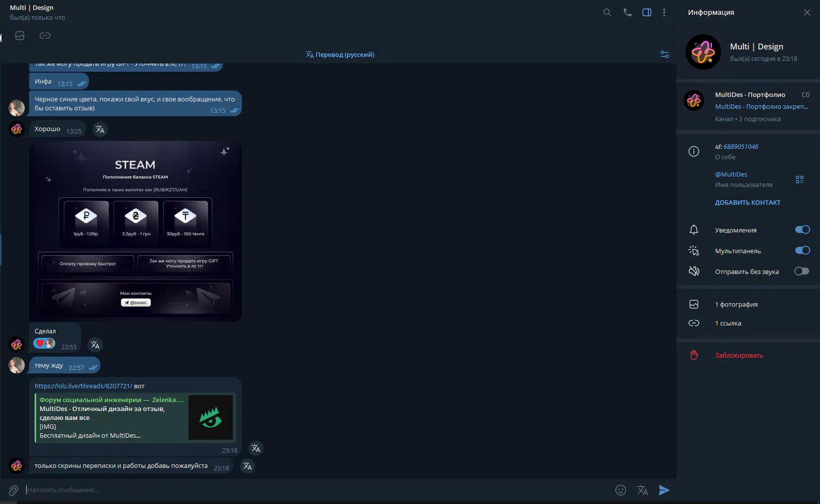The image size is (820, 504).
Task: Click the message input field
Action: 317,490
